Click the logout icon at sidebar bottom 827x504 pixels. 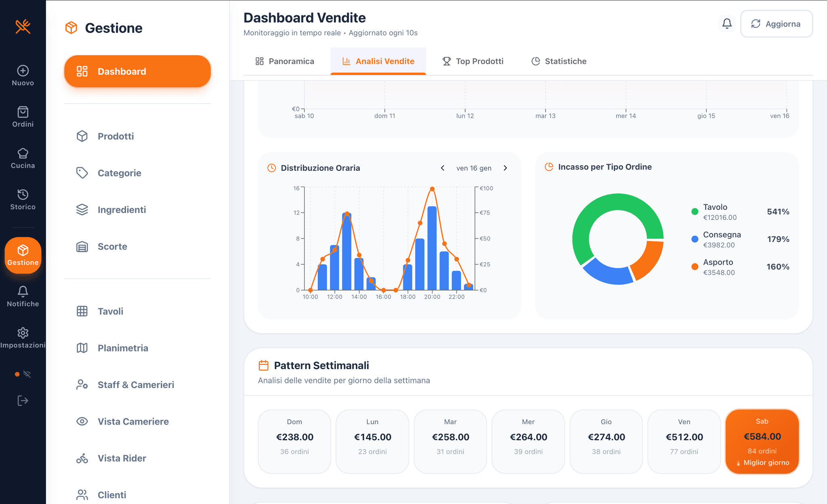[23, 400]
